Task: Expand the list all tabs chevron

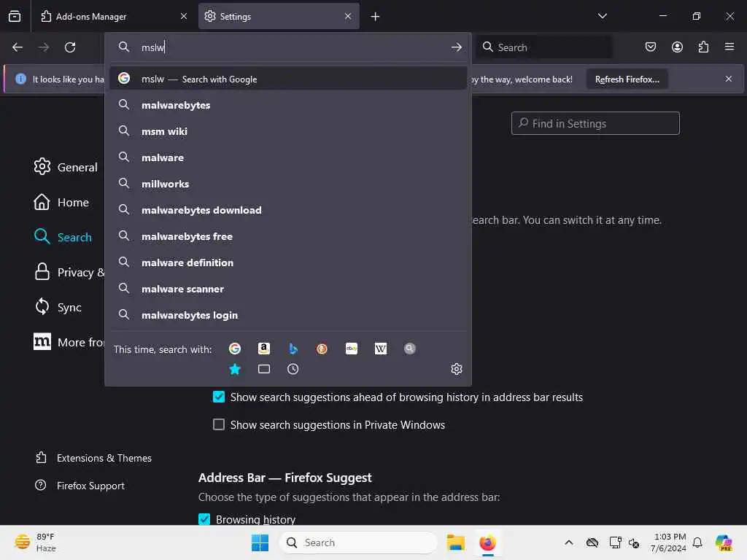Action: 602,16
